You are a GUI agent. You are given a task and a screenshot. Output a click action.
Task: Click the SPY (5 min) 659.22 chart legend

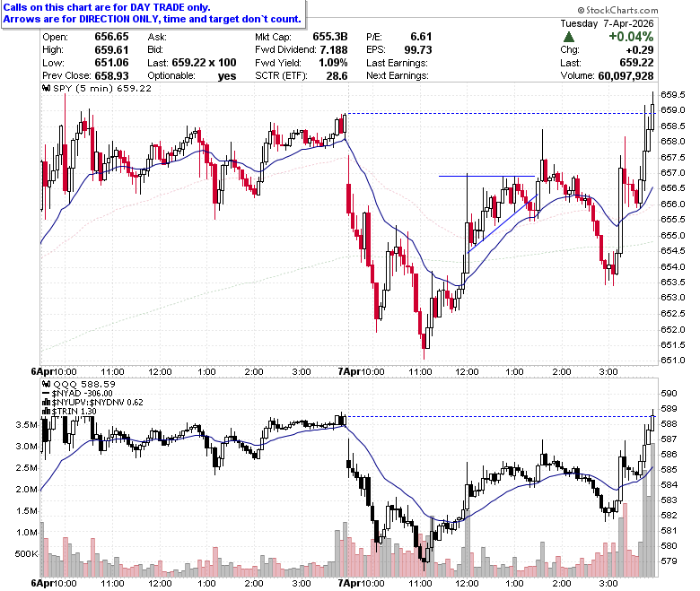(102, 88)
